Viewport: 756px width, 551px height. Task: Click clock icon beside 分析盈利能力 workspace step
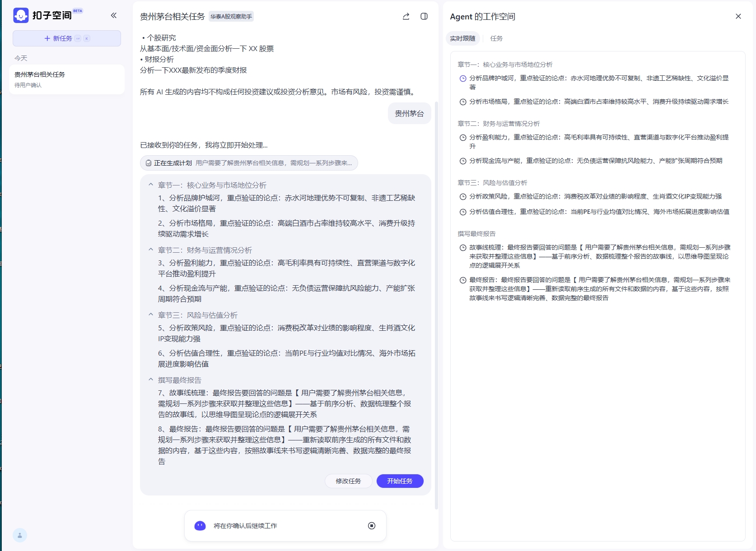point(463,138)
